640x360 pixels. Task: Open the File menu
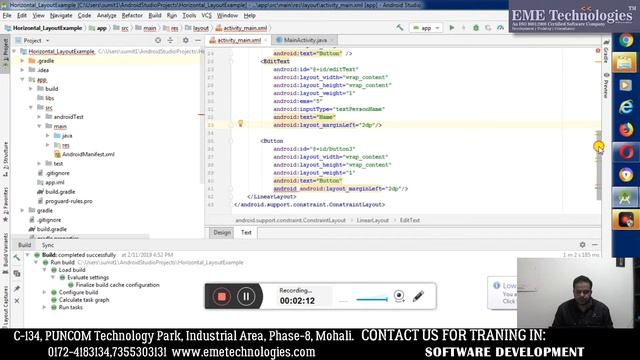tap(7, 16)
